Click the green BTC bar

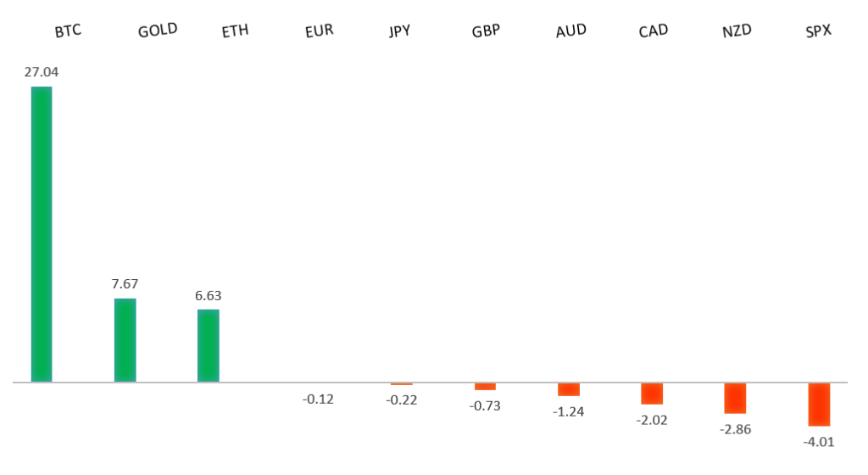[x=42, y=234]
